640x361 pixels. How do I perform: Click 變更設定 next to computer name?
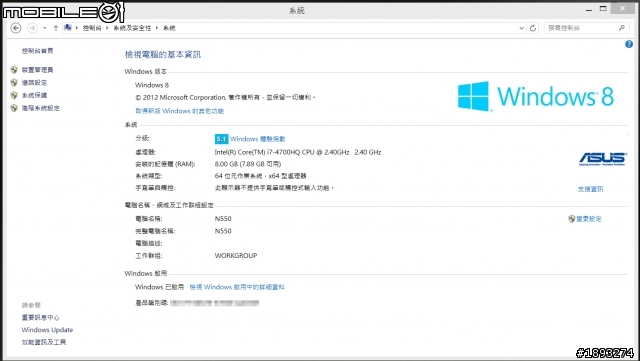(589, 219)
